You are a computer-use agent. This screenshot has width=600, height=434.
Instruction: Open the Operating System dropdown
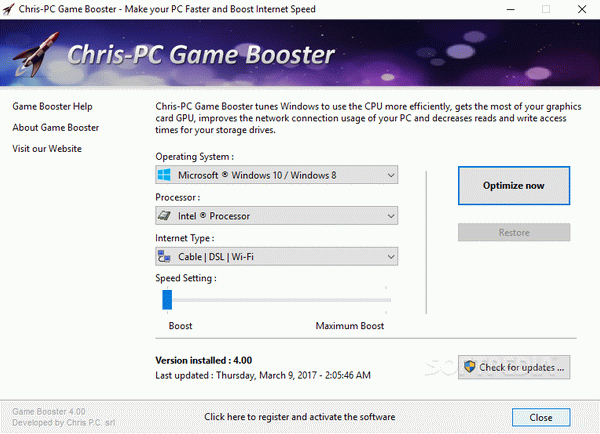tap(276, 175)
